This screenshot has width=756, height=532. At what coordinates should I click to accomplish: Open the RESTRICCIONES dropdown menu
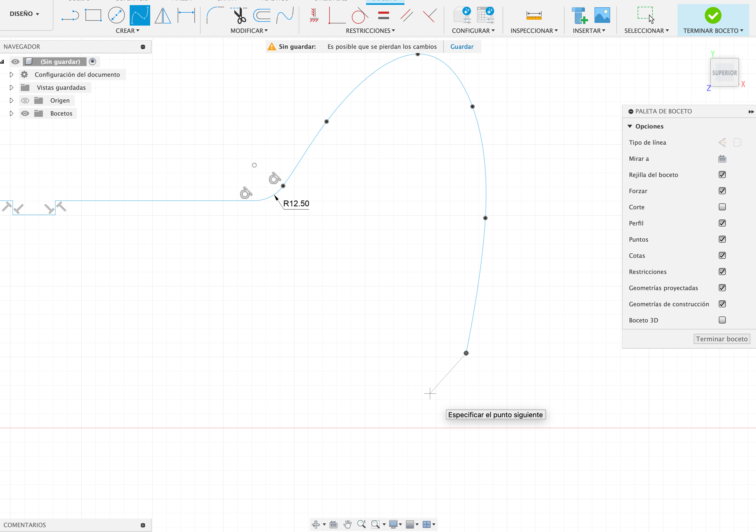[x=370, y=31]
